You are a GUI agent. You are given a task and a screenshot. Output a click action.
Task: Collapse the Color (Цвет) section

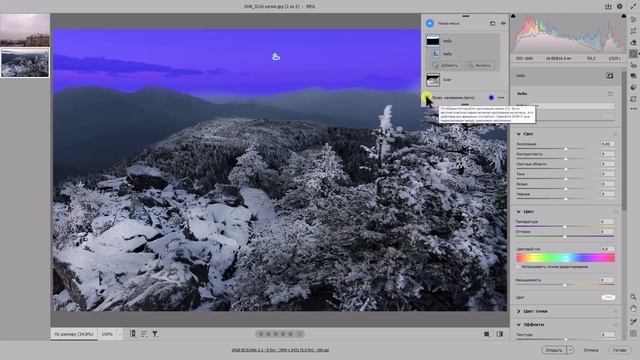point(519,211)
